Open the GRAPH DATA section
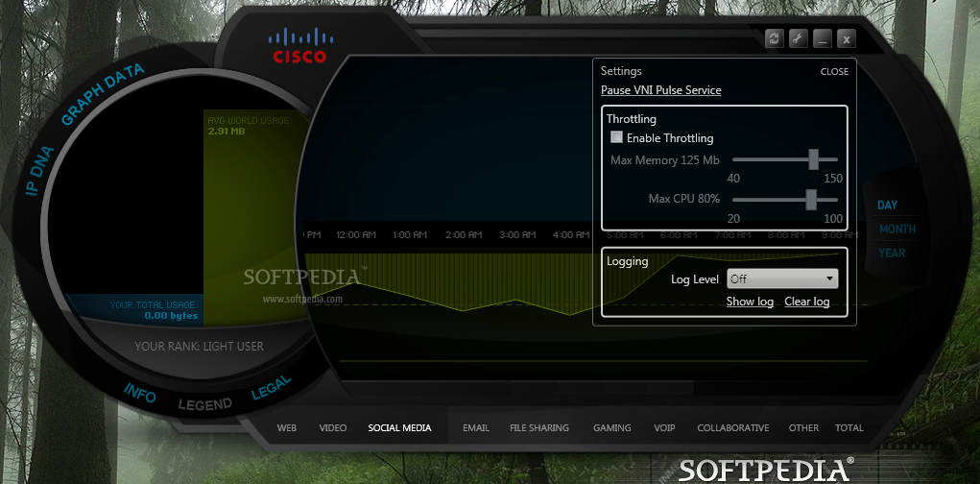The width and height of the screenshot is (980, 484). click(x=103, y=94)
